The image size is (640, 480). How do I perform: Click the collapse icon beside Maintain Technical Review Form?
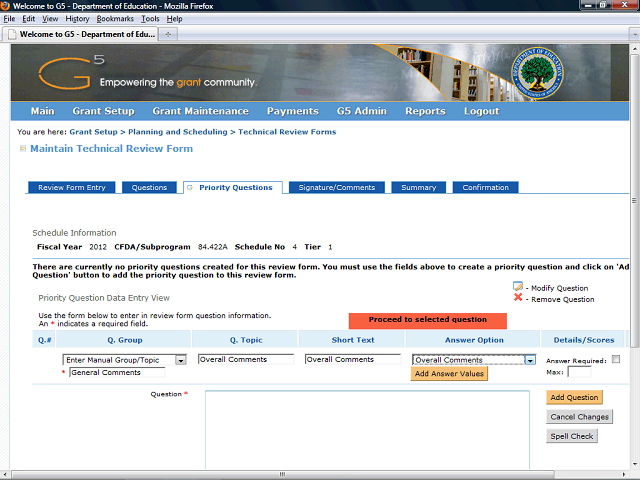[23, 149]
